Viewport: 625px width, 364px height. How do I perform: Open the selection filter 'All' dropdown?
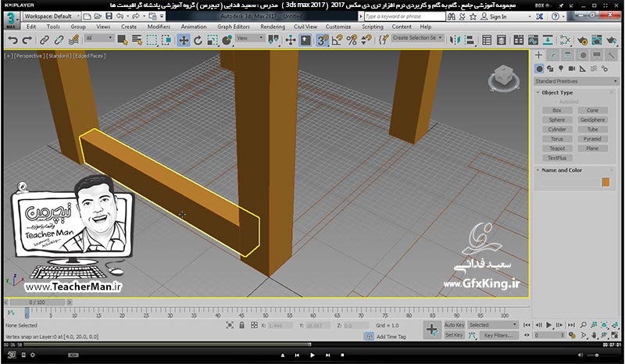pyautogui.click(x=99, y=38)
